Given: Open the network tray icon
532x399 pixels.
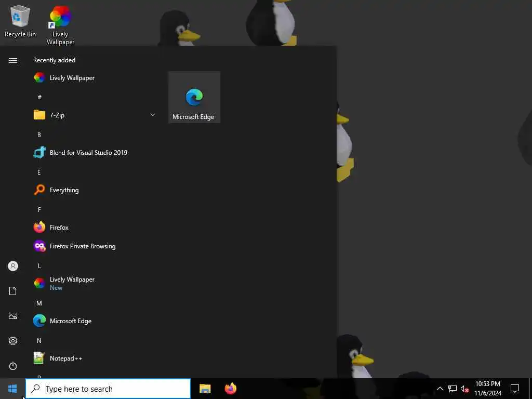Looking at the screenshot, I should tap(453, 389).
